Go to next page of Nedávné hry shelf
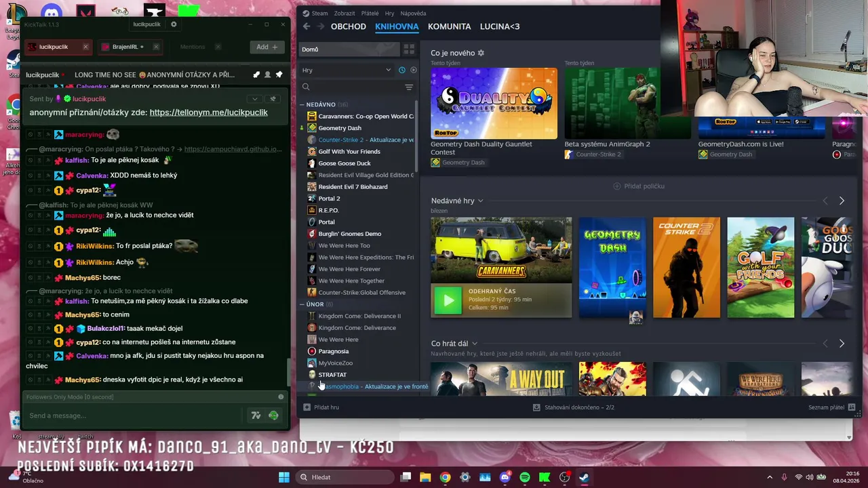 [842, 201]
